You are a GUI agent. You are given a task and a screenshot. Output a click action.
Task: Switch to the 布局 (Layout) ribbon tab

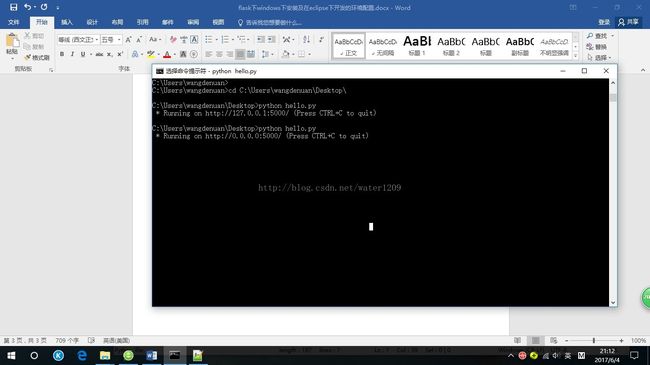point(117,22)
